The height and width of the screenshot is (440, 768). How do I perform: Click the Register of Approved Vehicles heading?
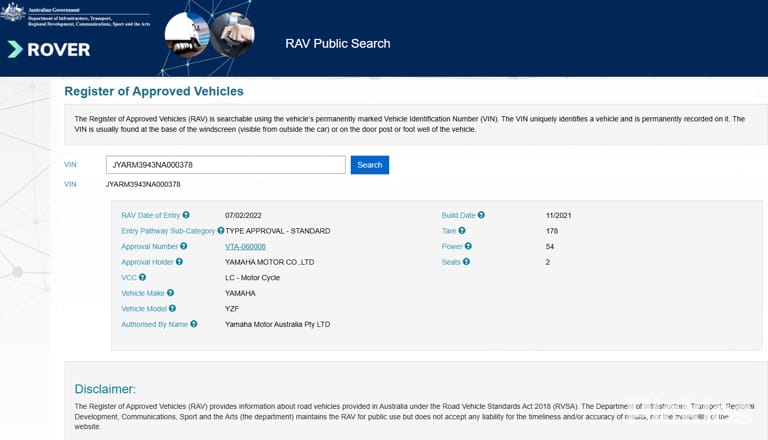point(154,91)
